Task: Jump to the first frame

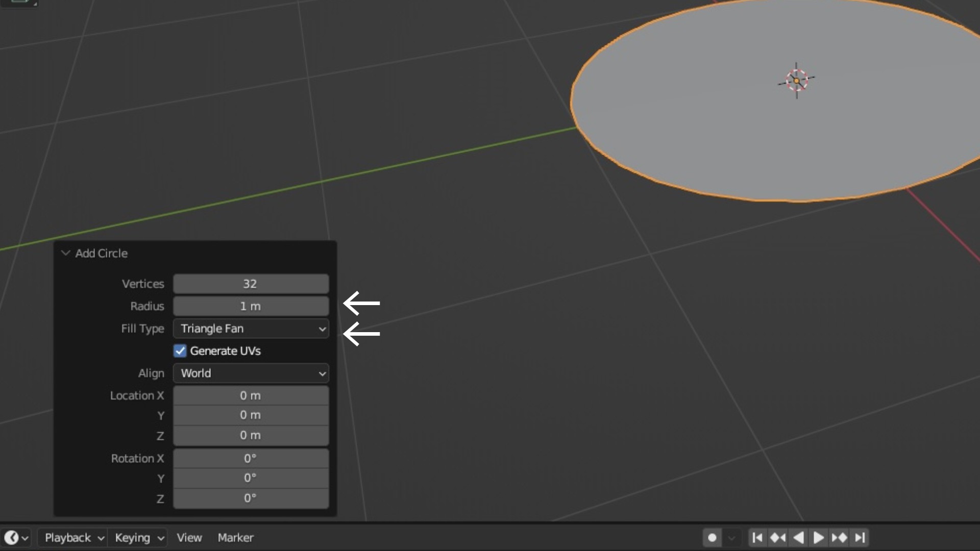Action: pos(757,538)
